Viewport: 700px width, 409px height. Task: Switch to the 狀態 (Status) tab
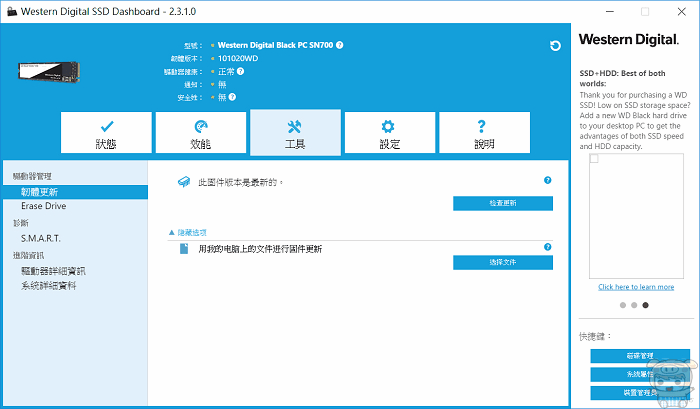[x=106, y=133]
